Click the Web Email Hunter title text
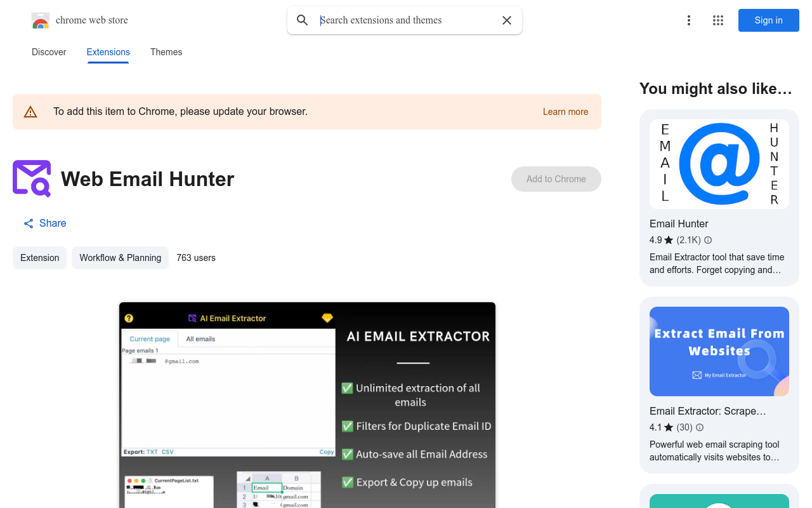Image resolution: width=812 pixels, height=508 pixels. 148,179
